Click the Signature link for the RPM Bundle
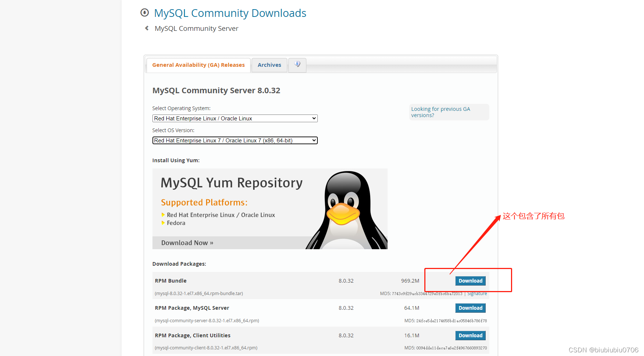 click(x=477, y=293)
